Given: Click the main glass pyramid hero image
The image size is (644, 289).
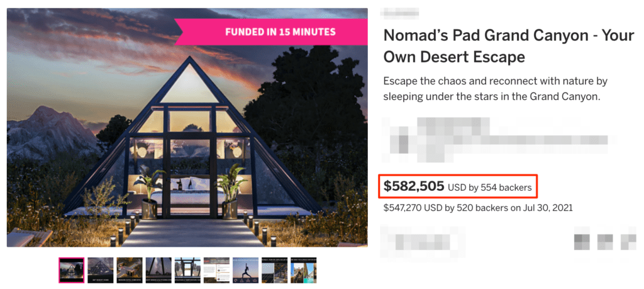Looking at the screenshot, I should [187, 127].
